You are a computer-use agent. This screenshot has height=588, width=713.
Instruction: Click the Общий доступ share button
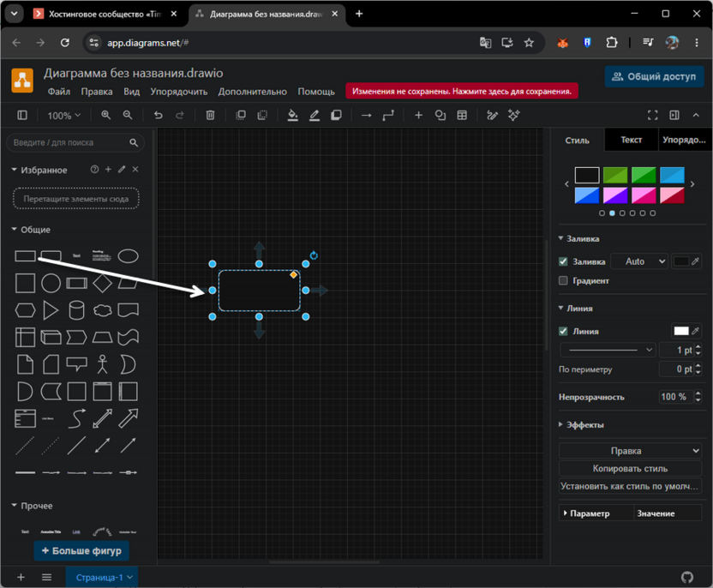[654, 76]
